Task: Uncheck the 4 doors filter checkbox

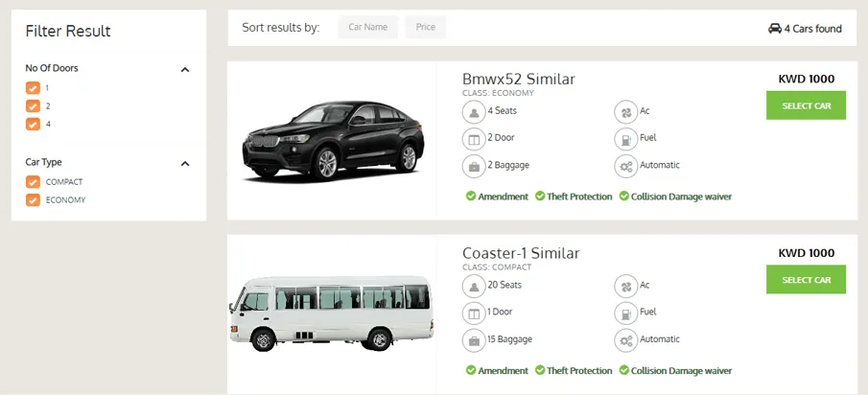Action: [33, 124]
